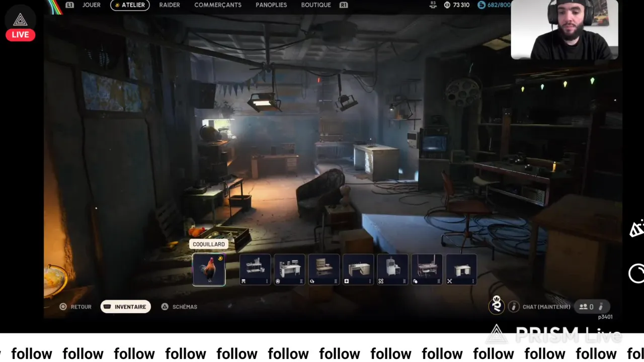Viewport: 644px width, 362px height.
Task: Click the 73 310 coin balance
Action: pos(461,5)
